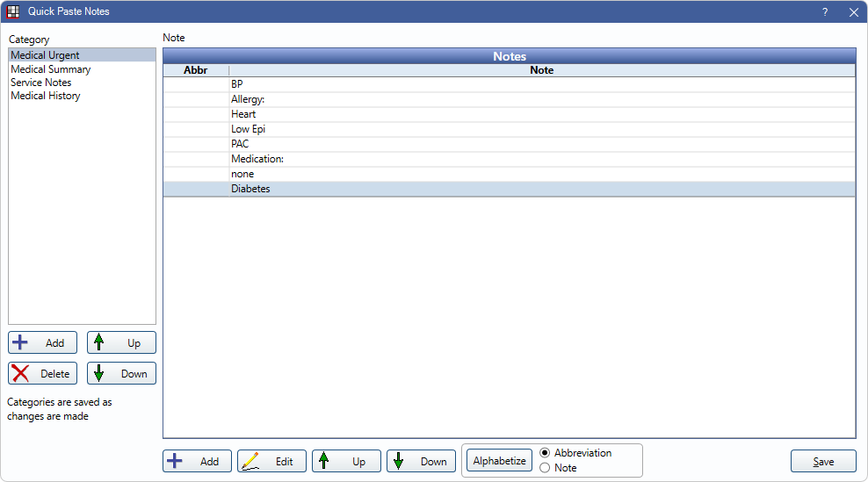Click the Abbr column header

click(x=195, y=70)
